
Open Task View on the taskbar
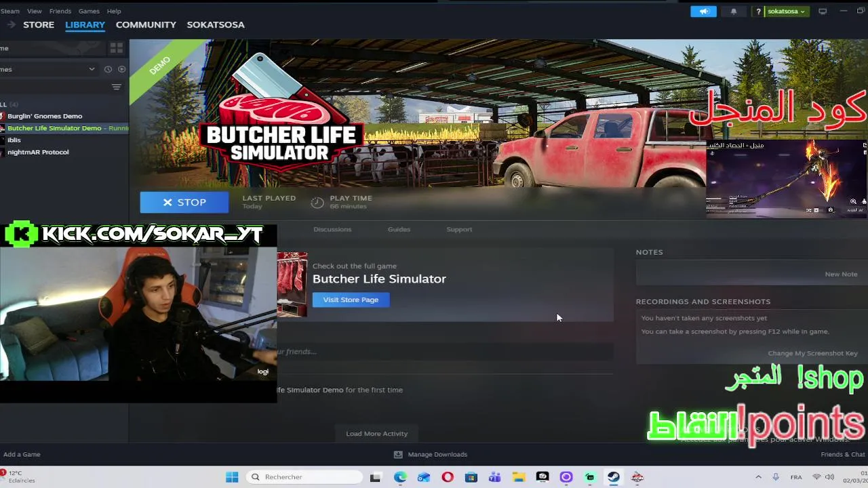[375, 477]
